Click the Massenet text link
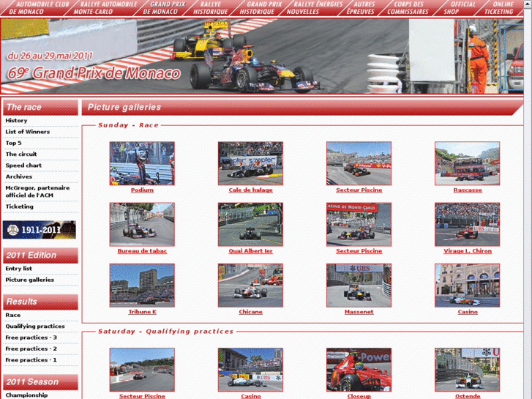532x399 pixels. point(359,312)
